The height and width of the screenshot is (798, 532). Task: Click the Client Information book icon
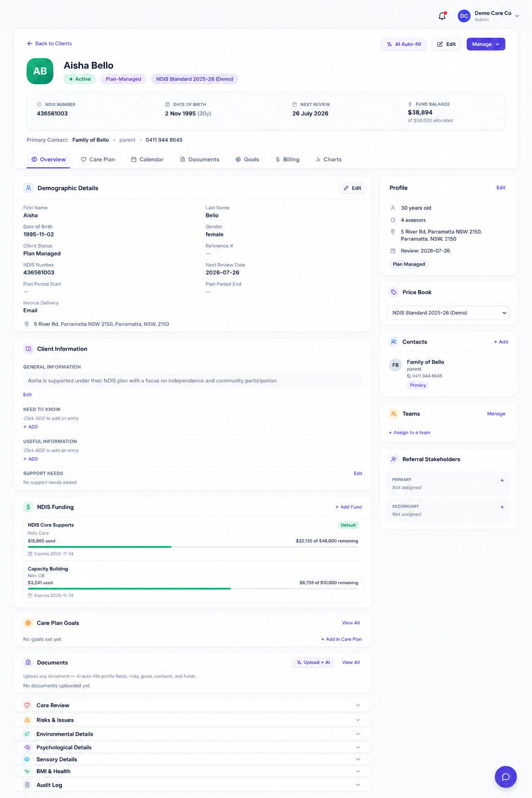click(28, 349)
